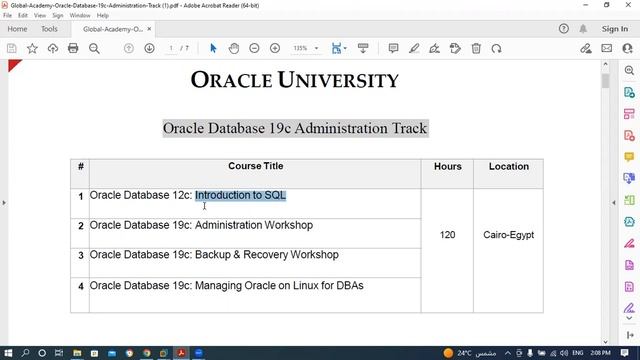Print the document with the printer icon

point(73,48)
